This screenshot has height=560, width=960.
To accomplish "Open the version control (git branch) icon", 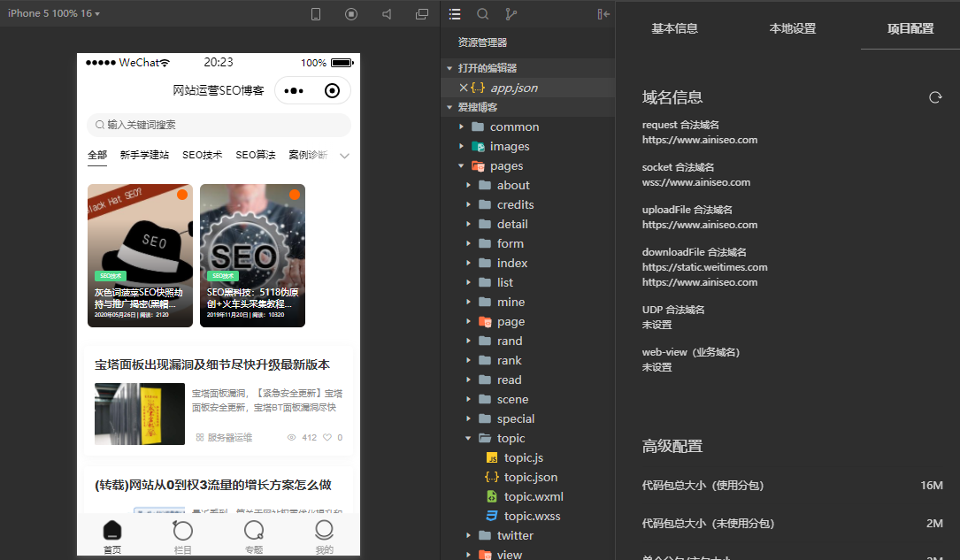I will click(x=510, y=13).
